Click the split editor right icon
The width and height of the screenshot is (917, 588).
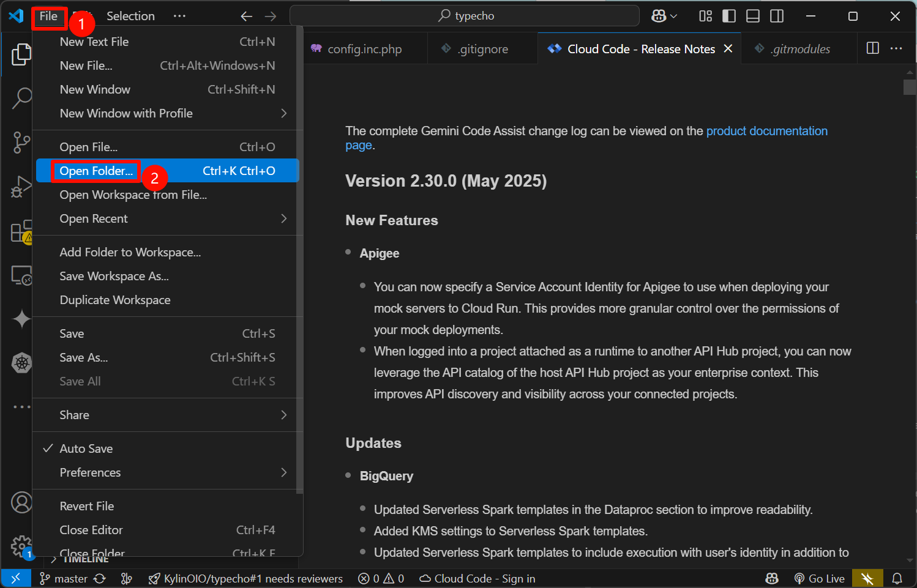pos(873,48)
